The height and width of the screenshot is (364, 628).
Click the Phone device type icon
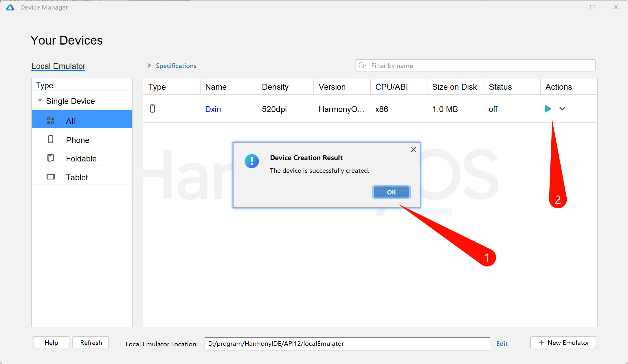tap(51, 139)
